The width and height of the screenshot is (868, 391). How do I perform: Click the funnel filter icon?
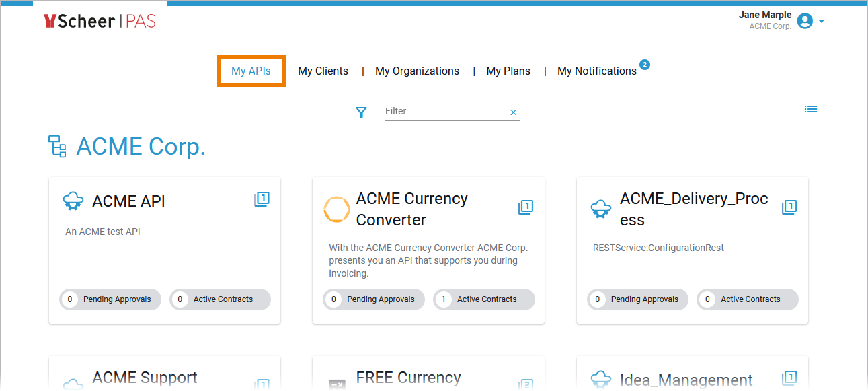click(x=361, y=112)
